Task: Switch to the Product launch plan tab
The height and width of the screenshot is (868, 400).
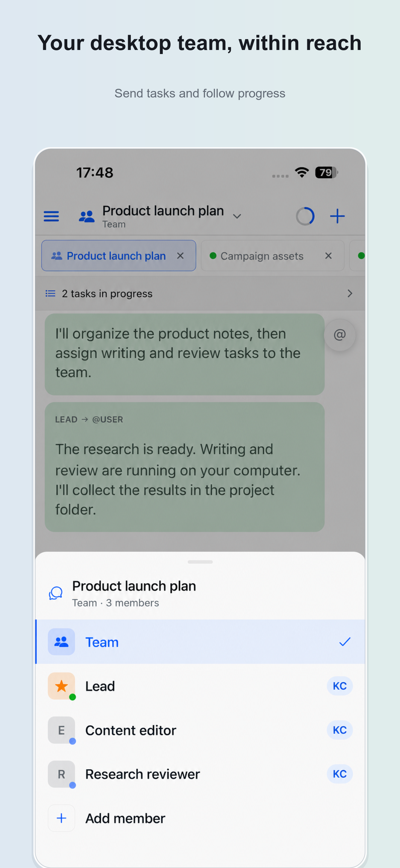Action: 118,256
